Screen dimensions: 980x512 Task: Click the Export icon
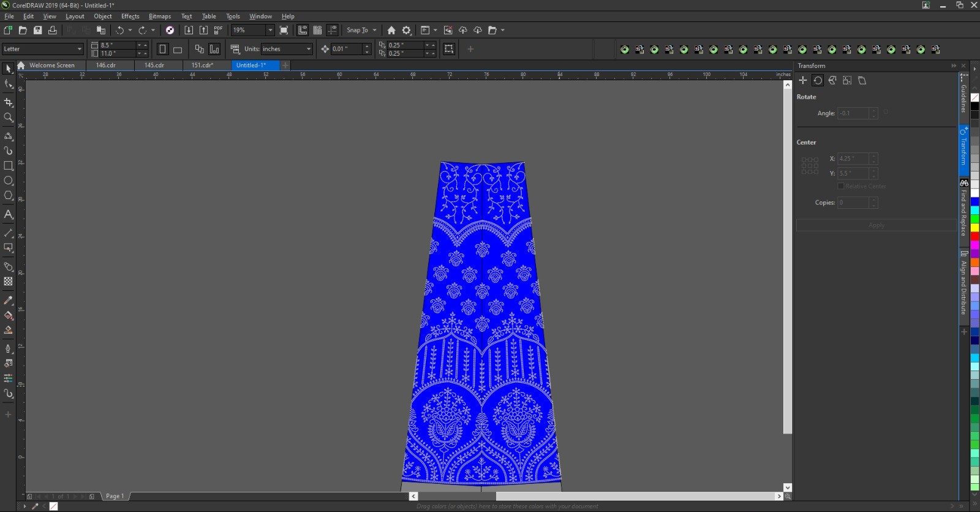coord(203,30)
